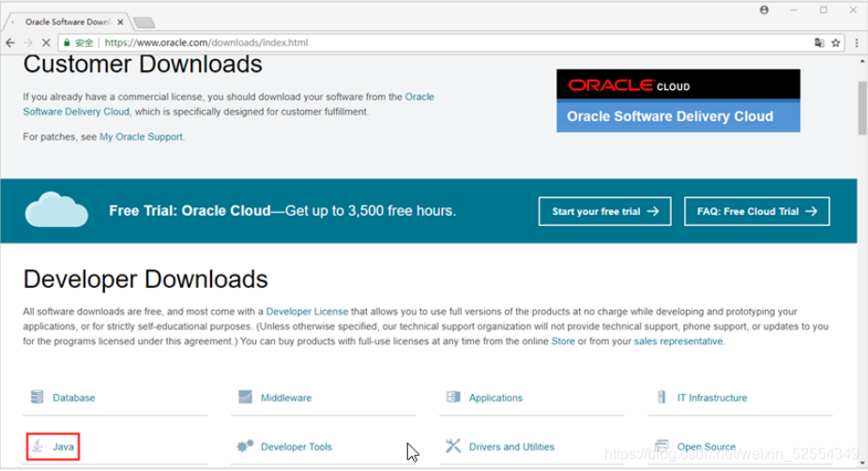The width and height of the screenshot is (868, 471).
Task: Select the Oracle Software Downloads tab
Action: tap(68, 23)
